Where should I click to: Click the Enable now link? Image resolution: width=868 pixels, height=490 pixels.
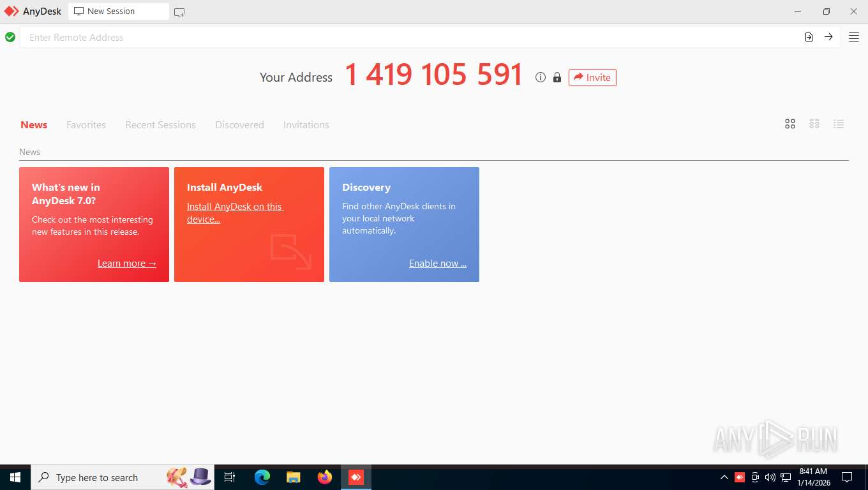438,264
